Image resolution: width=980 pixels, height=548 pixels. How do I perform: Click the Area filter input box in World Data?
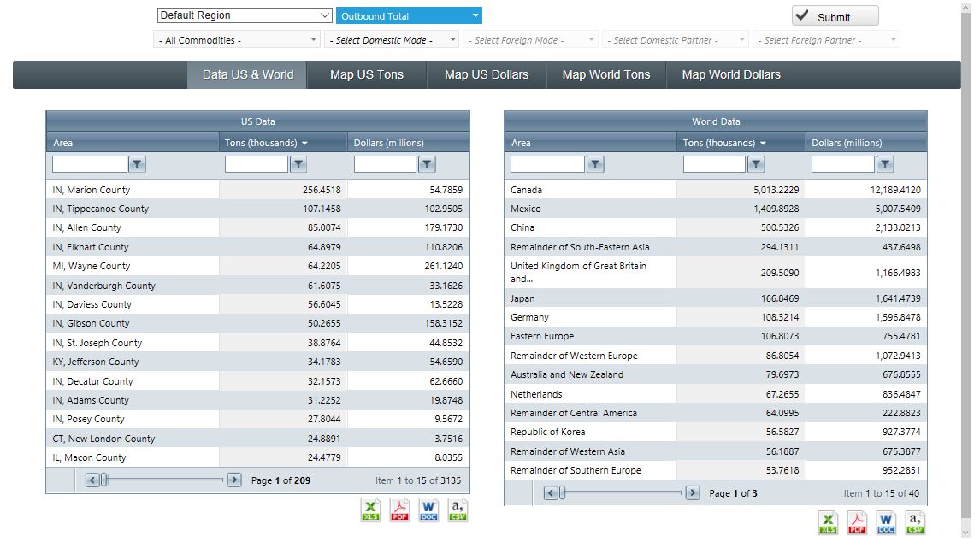point(546,163)
